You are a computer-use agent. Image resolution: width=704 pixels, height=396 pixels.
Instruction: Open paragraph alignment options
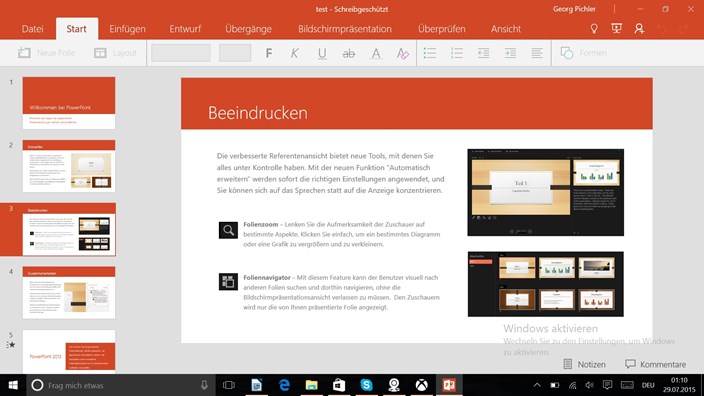(x=537, y=53)
